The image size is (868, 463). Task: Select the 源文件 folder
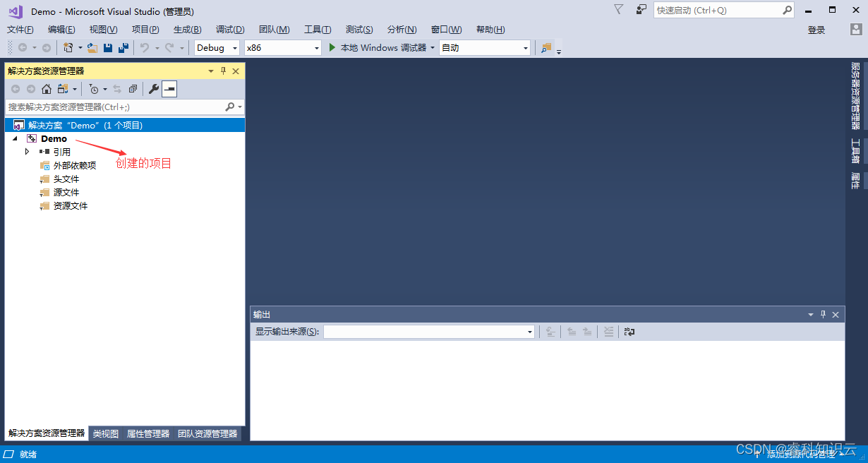pyautogui.click(x=66, y=192)
